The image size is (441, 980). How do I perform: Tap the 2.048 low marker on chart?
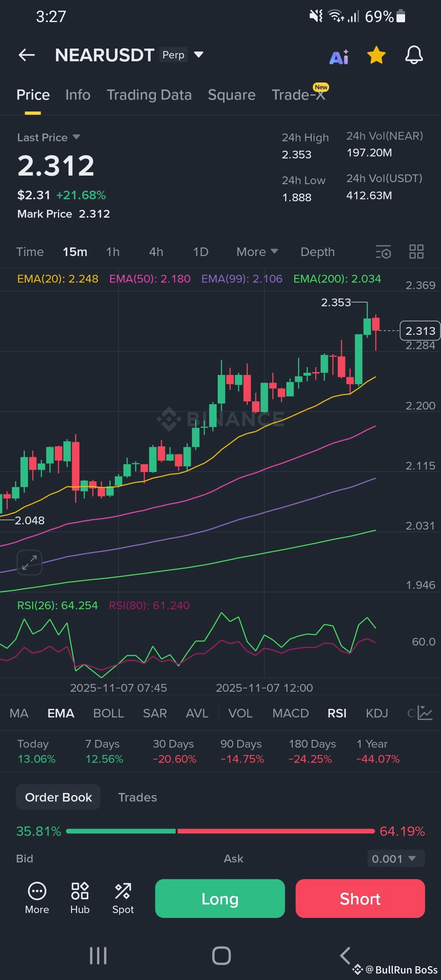coord(29,520)
